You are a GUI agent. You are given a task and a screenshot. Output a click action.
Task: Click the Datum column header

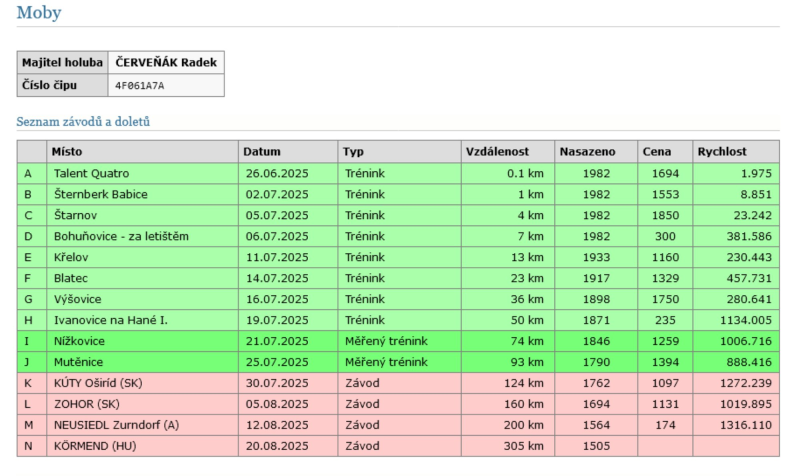point(261,152)
